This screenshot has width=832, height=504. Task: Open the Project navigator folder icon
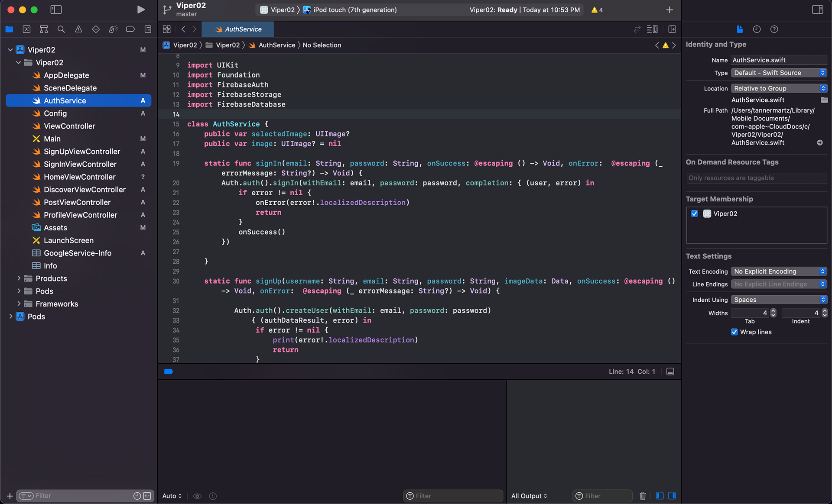point(9,29)
